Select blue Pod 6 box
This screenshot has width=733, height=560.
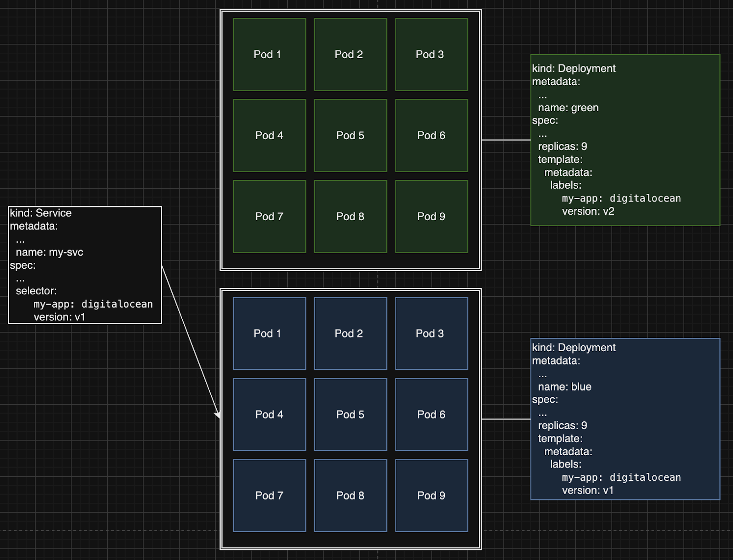pos(432,414)
